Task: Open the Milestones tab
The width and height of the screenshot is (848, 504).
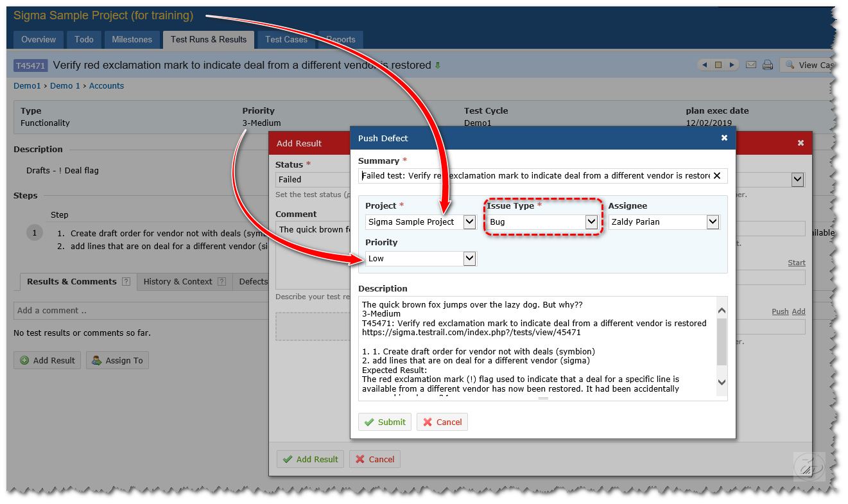Action: [132, 40]
